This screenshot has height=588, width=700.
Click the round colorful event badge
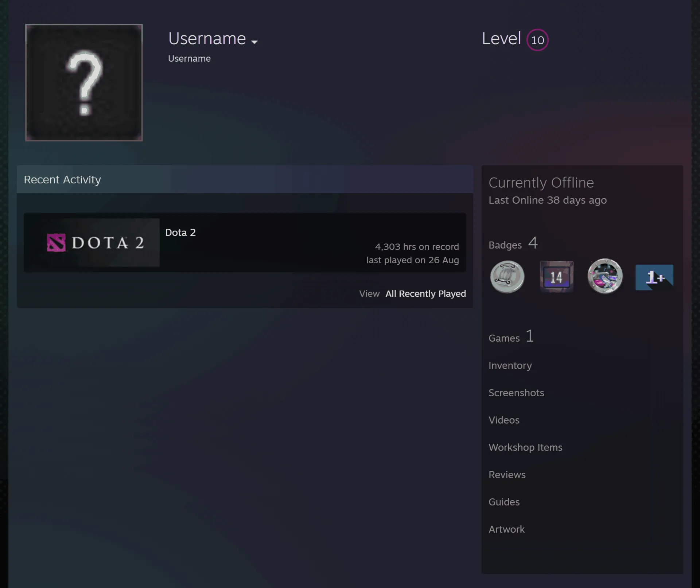pyautogui.click(x=605, y=276)
